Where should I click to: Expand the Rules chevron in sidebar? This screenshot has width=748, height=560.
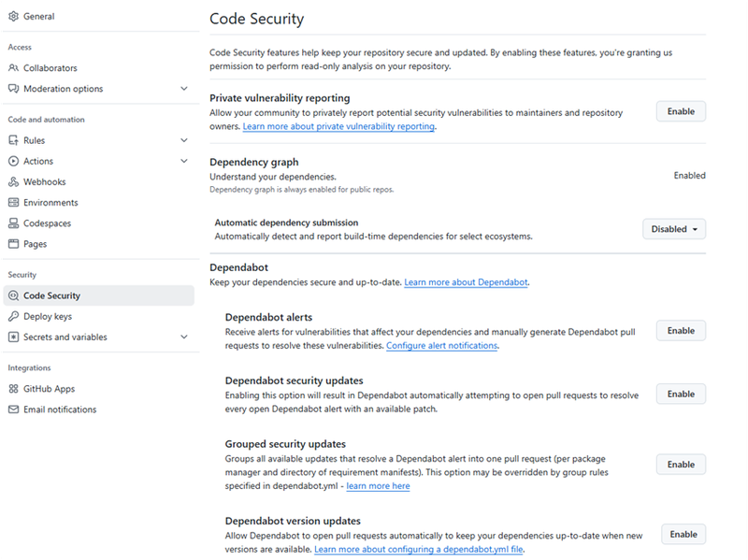coord(183,140)
